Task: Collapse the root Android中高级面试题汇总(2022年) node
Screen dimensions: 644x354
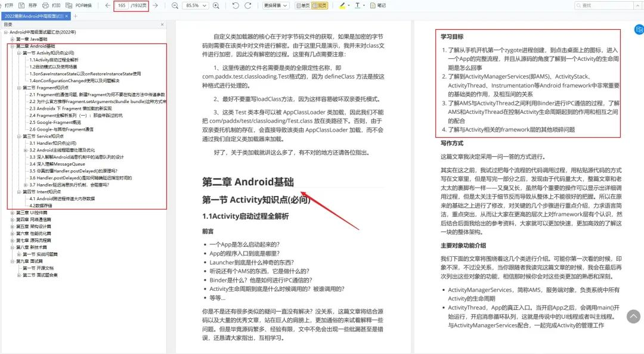Action: [6, 32]
